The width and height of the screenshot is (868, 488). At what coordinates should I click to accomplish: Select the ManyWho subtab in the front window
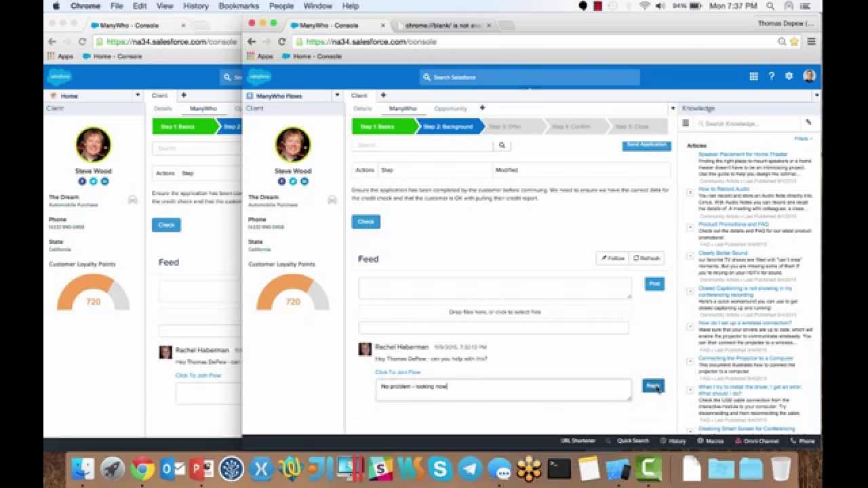coord(403,108)
